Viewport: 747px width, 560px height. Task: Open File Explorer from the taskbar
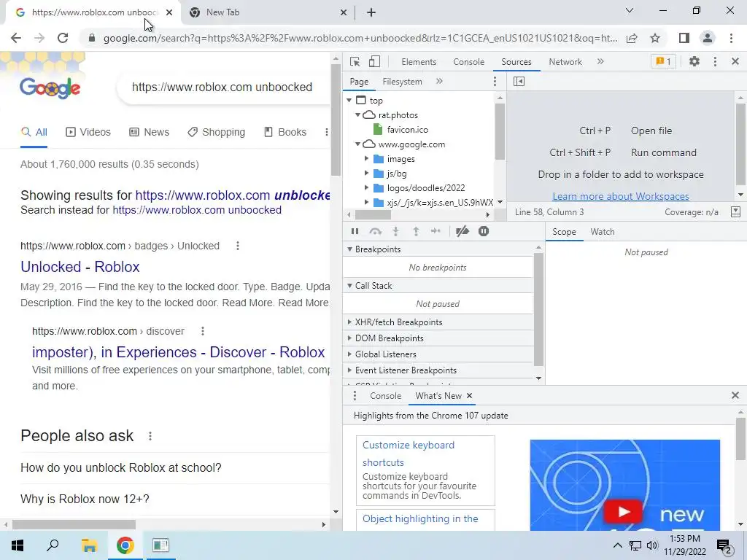click(89, 545)
